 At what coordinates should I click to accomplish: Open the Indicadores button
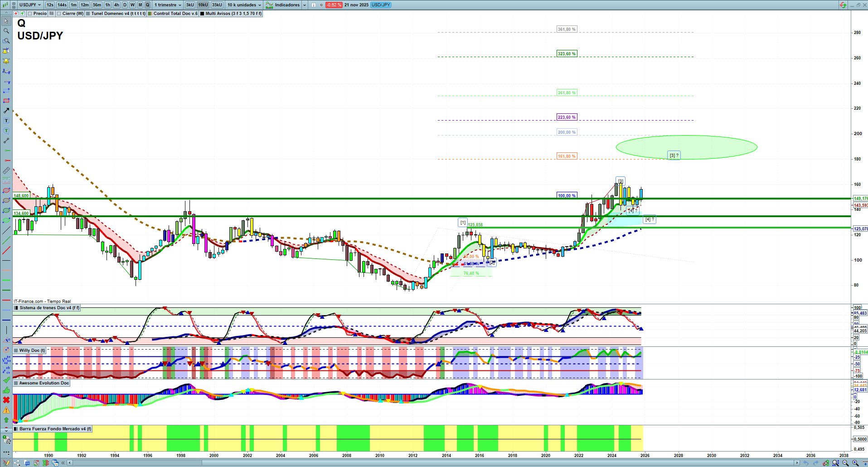coord(283,5)
